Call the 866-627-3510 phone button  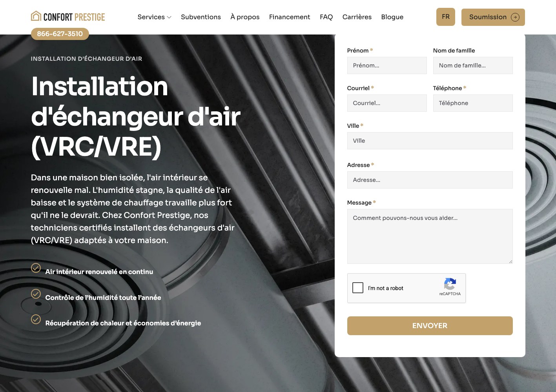tap(60, 34)
